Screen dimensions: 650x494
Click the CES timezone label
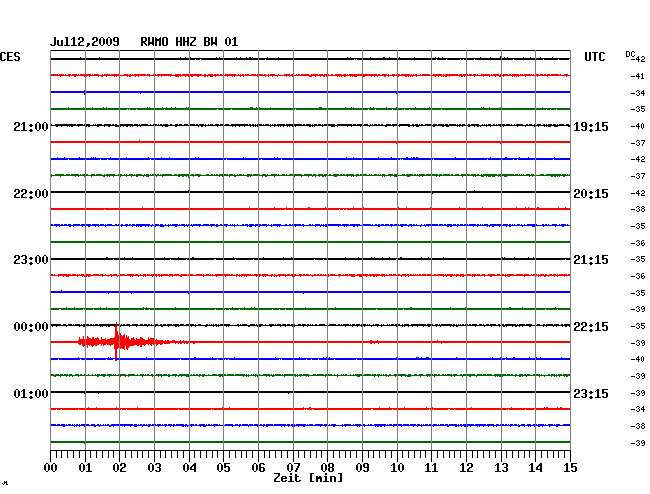[10, 57]
